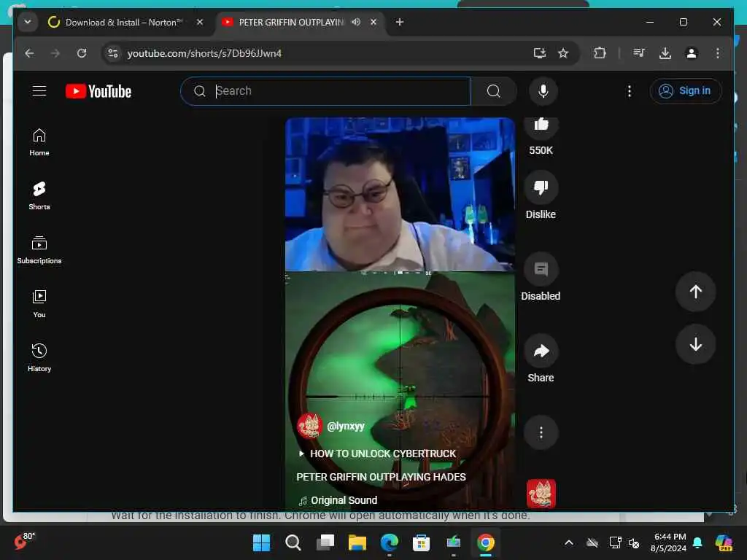Open the short's more options menu
This screenshot has width=747, height=560.
541,432
